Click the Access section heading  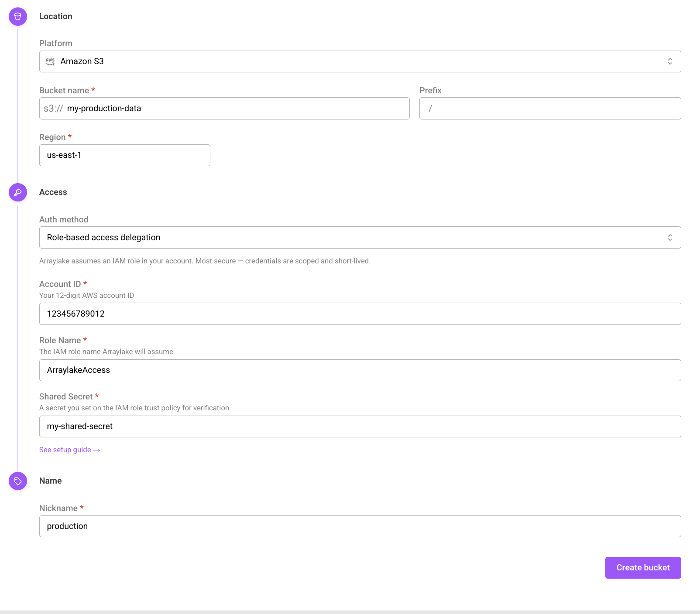[53, 192]
